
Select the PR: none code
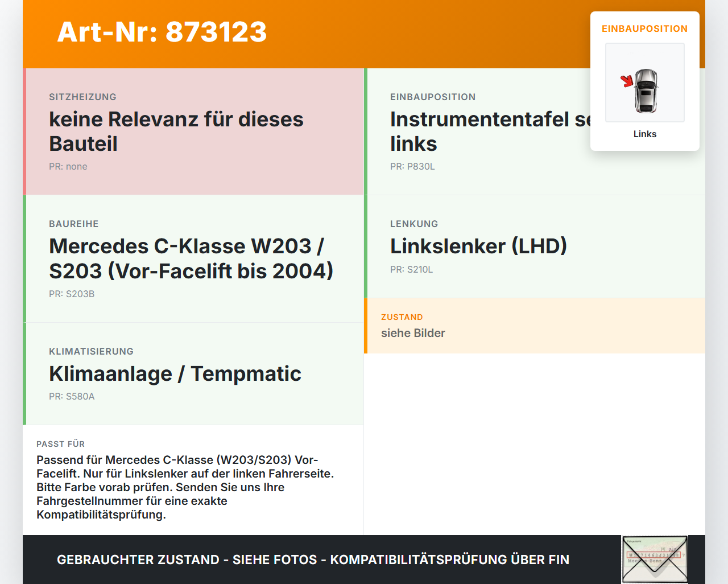68,166
